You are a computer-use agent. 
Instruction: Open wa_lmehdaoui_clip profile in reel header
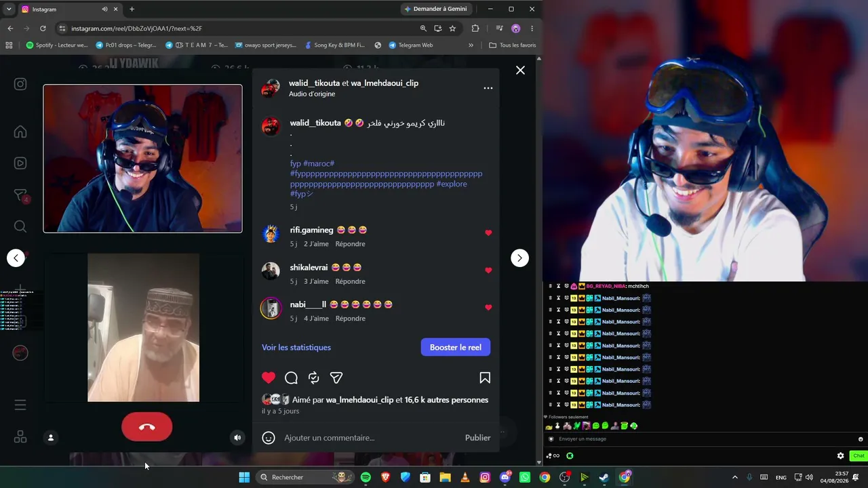384,83
